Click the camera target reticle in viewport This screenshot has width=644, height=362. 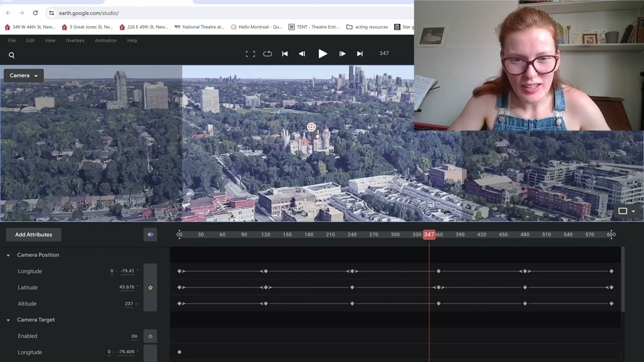[x=311, y=127]
